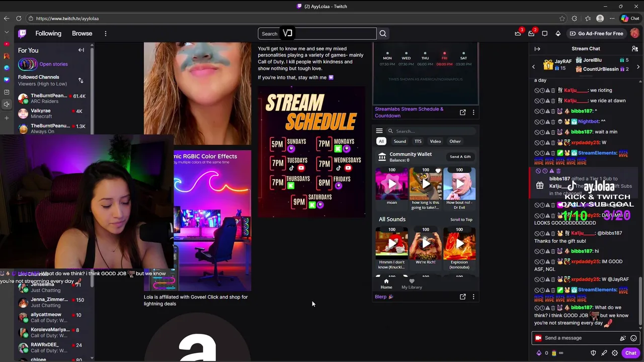The width and height of the screenshot is (644, 362).
Task: Play the 'We're Rich!' sound clip
Action: click(x=426, y=244)
